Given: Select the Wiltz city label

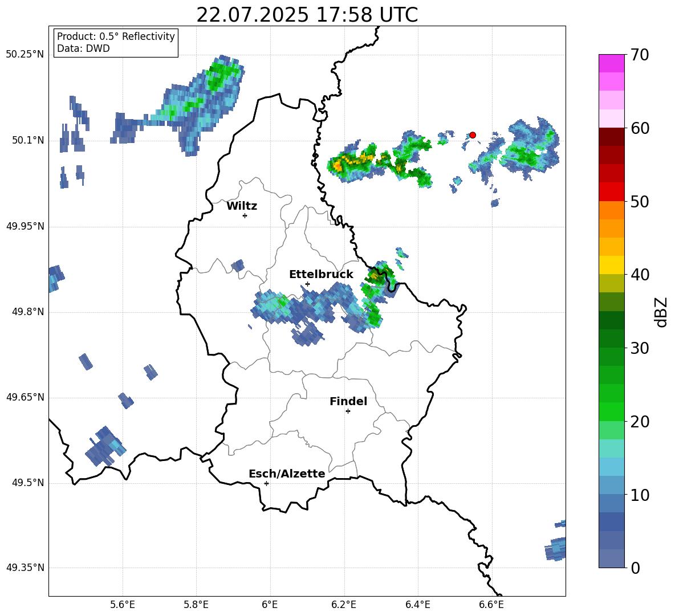Looking at the screenshot, I should [x=242, y=206].
